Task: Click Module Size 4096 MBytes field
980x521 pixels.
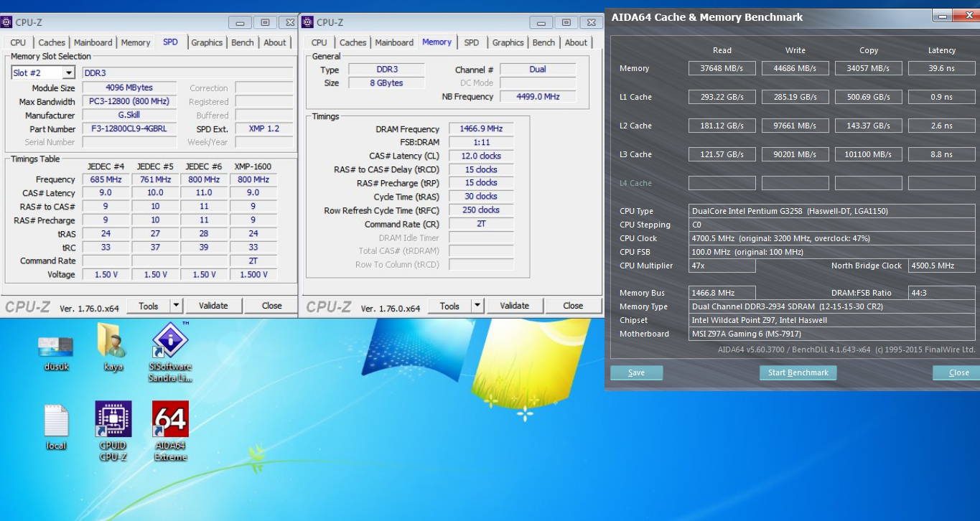Action: pos(130,88)
